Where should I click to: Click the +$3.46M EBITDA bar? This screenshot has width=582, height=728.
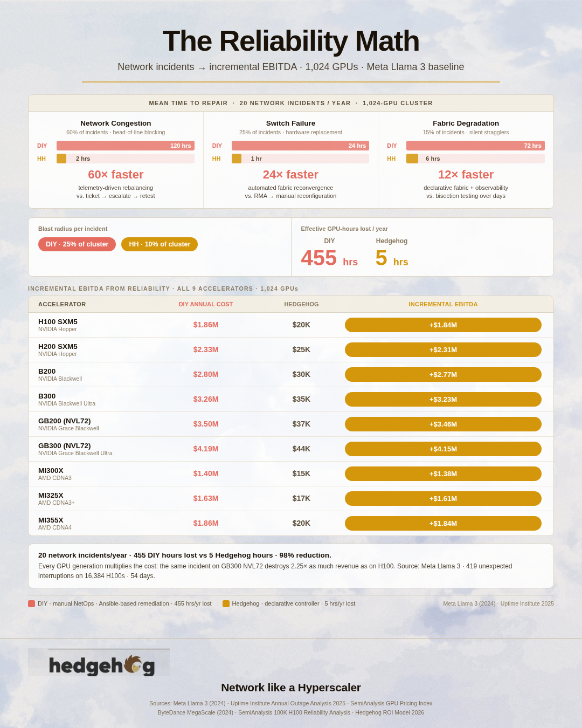coord(443,424)
